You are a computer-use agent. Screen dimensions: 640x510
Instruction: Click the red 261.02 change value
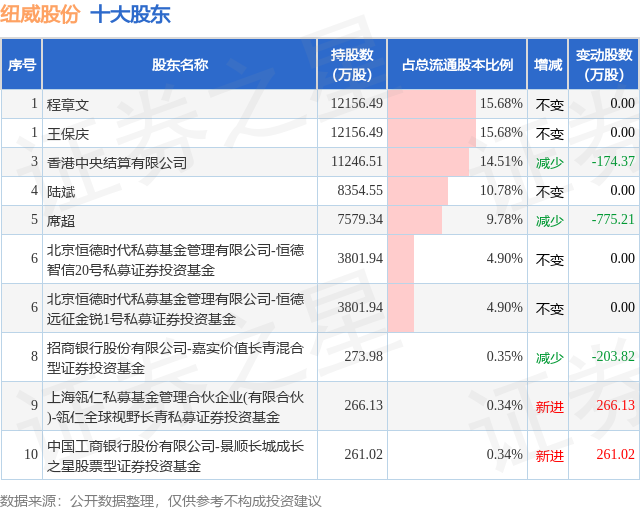coord(616,454)
